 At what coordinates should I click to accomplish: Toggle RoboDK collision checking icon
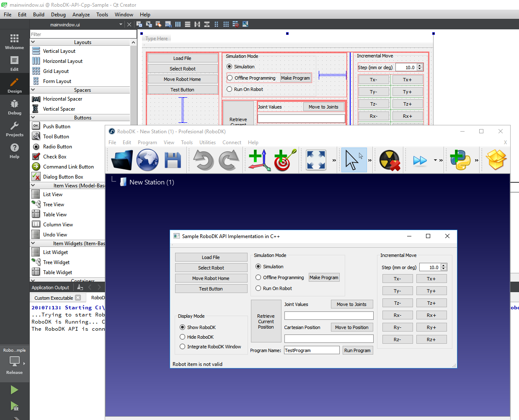tap(390, 160)
